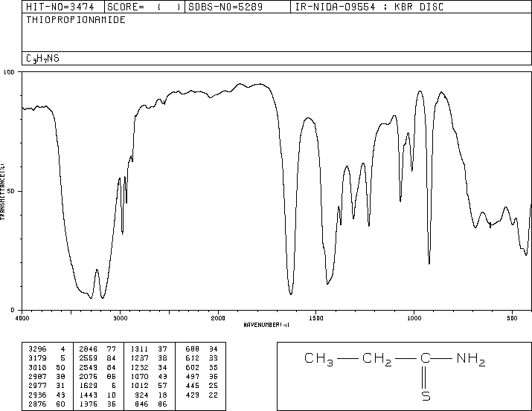The height and width of the screenshot is (411, 532).
Task: Select the 1000 tick label on the x-axis
Action: (414, 318)
